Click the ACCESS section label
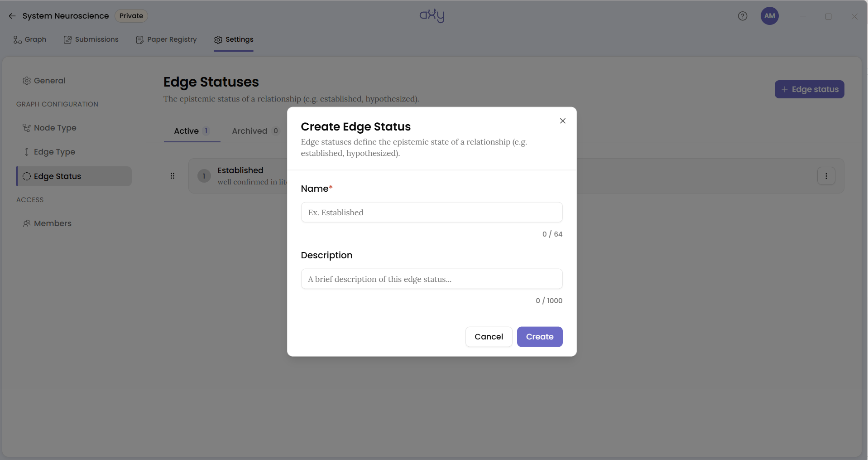This screenshot has width=868, height=460. coord(30,200)
